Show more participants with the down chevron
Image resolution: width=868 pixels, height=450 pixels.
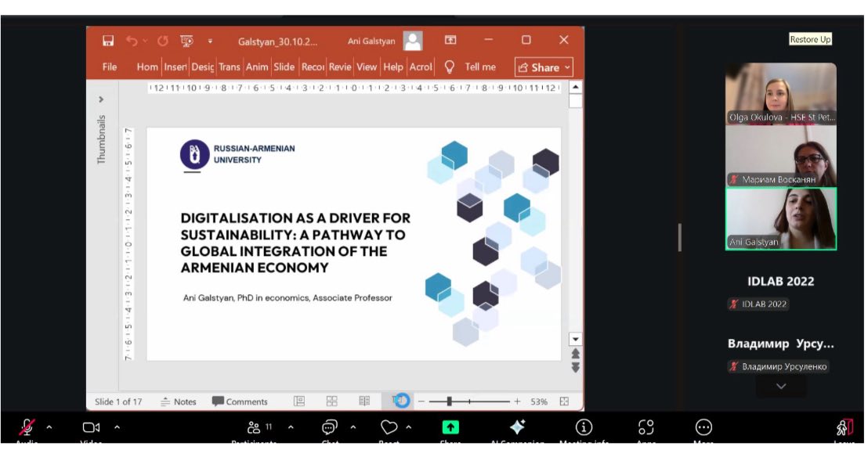780,387
